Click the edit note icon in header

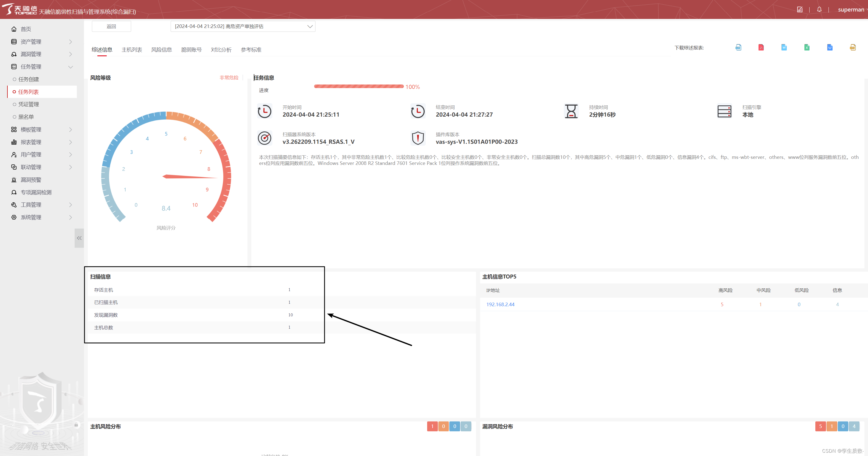click(800, 9)
